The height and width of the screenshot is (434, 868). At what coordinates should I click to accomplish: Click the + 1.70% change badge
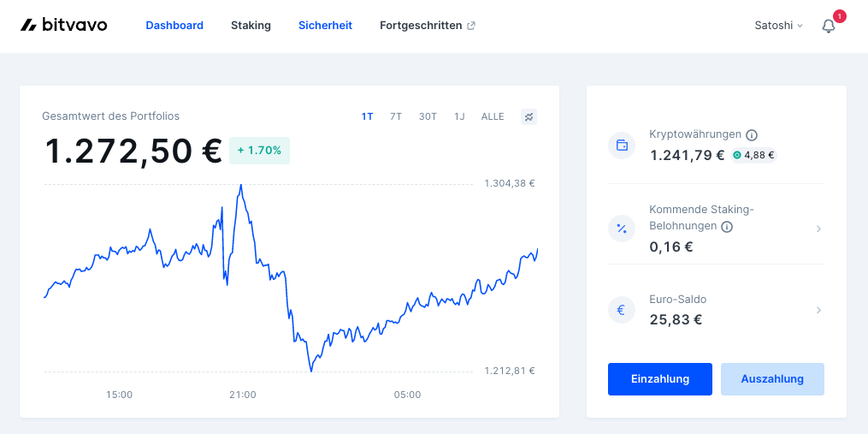tap(259, 150)
